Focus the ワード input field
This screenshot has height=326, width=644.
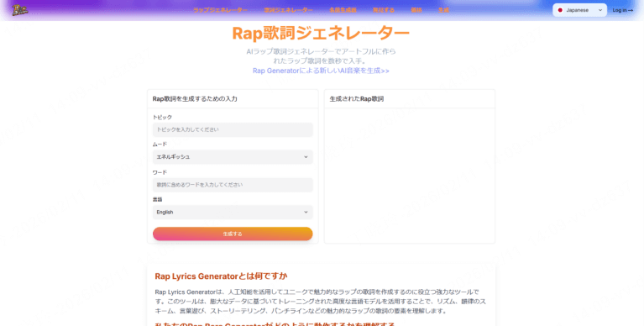tap(233, 185)
